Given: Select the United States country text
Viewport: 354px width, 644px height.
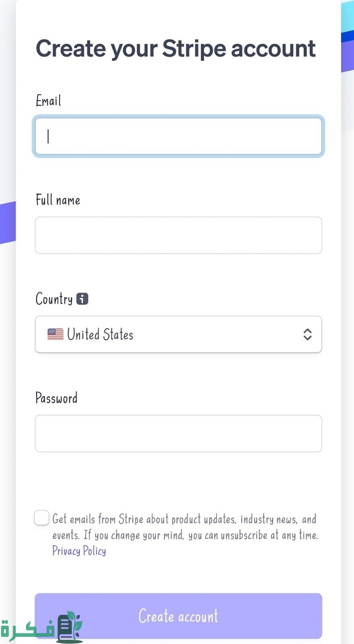Looking at the screenshot, I should tap(100, 334).
